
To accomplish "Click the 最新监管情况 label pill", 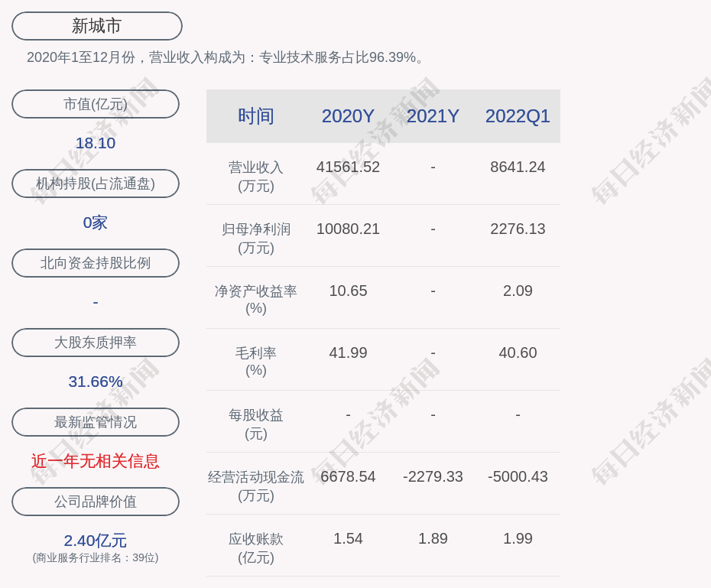I will coord(96,422).
